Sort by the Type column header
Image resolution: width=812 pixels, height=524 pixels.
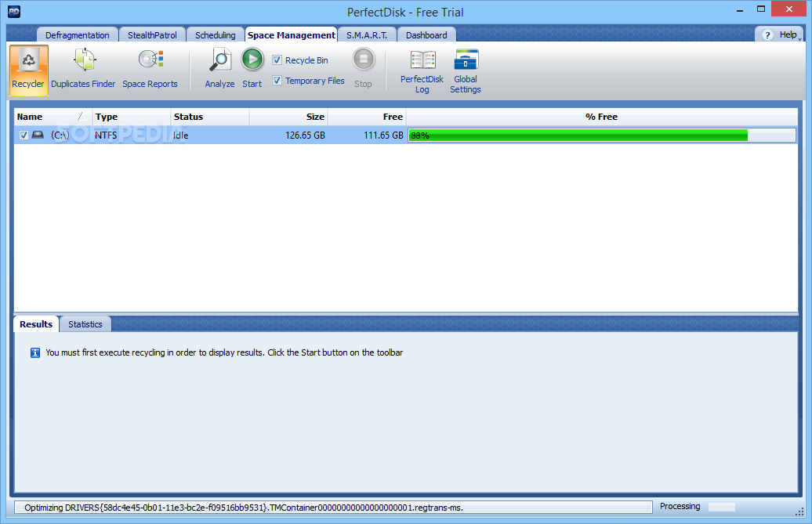[x=132, y=117]
